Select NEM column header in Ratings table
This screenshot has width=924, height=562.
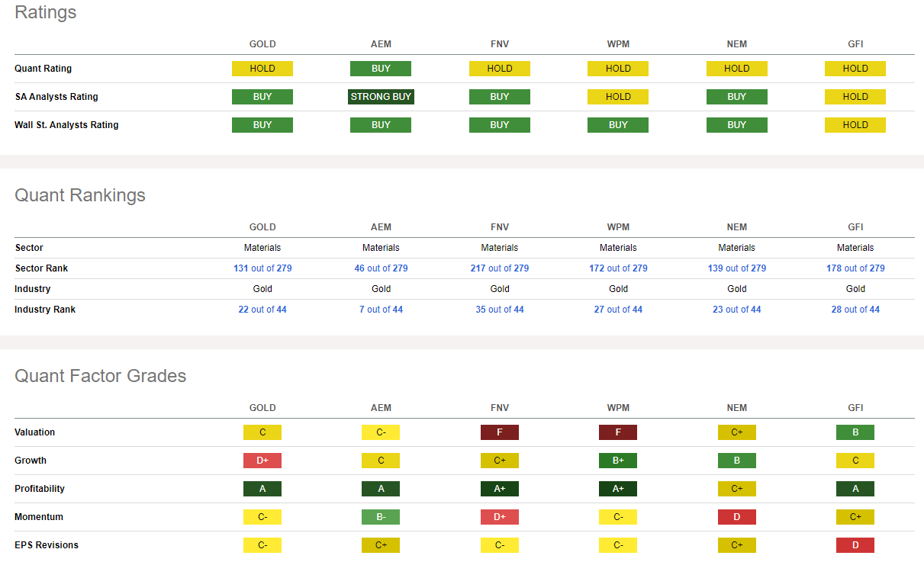pos(736,44)
